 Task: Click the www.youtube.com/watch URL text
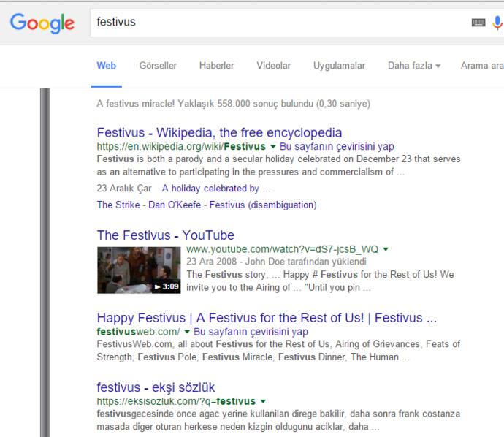(282, 249)
